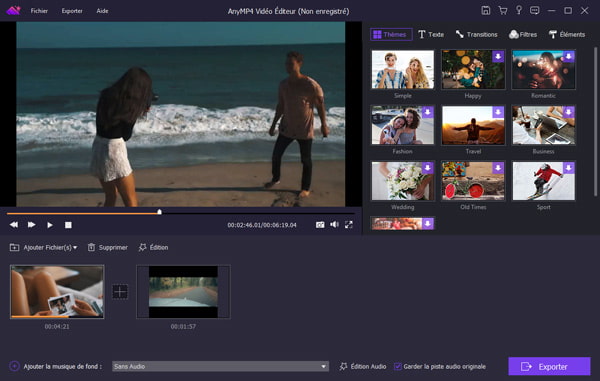The height and width of the screenshot is (381, 600).
Task: Click the add background music plus icon
Action: pos(14,366)
